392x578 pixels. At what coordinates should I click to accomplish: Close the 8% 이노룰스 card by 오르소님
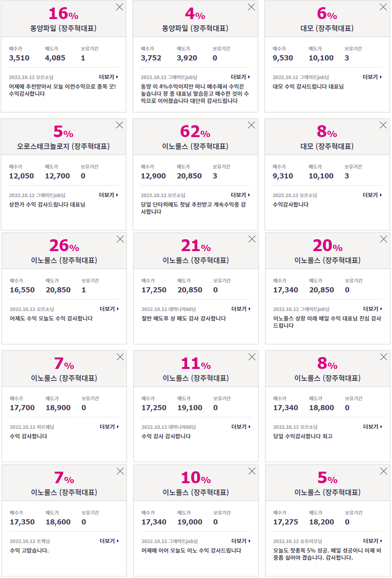(384, 357)
